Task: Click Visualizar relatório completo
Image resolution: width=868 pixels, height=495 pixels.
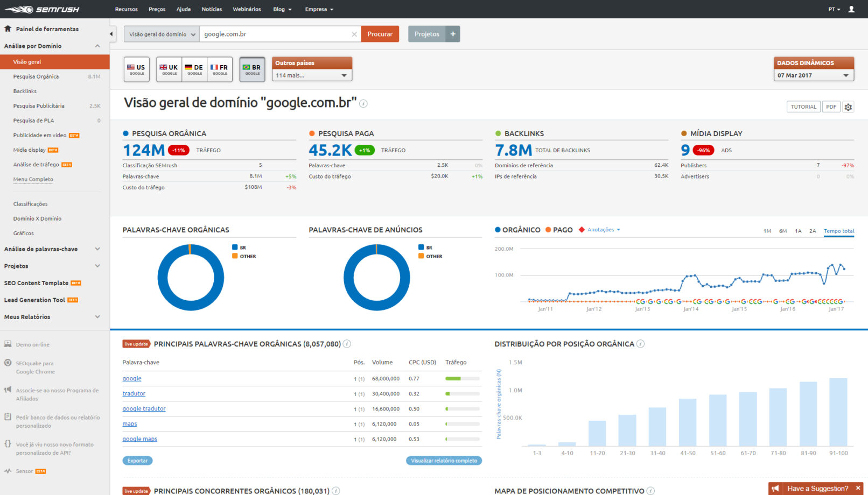Action: 444,461
